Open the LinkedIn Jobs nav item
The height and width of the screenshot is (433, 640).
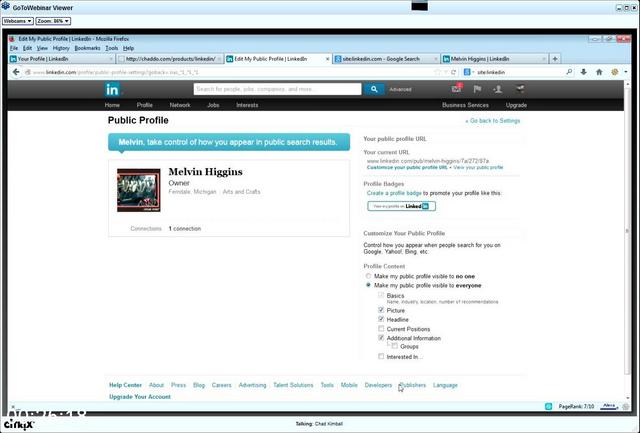(213, 105)
